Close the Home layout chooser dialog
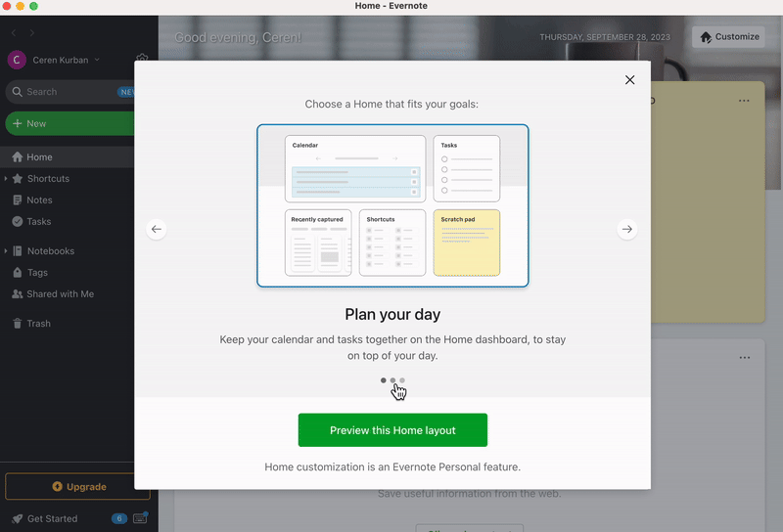Viewport: 783px width, 532px height. [629, 80]
